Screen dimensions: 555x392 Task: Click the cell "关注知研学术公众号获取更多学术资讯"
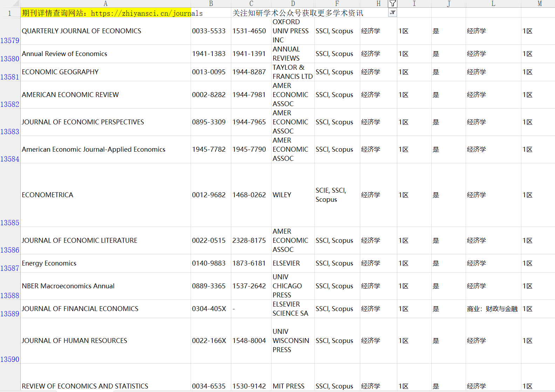(298, 13)
